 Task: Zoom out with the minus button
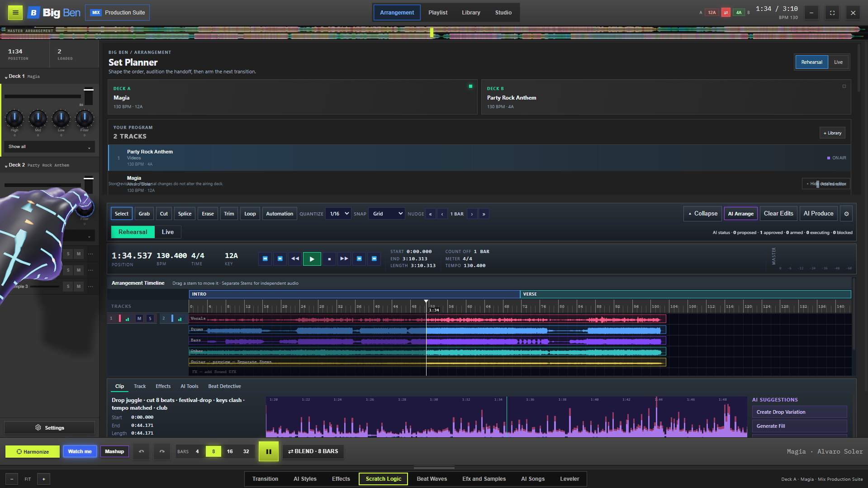[x=12, y=479]
